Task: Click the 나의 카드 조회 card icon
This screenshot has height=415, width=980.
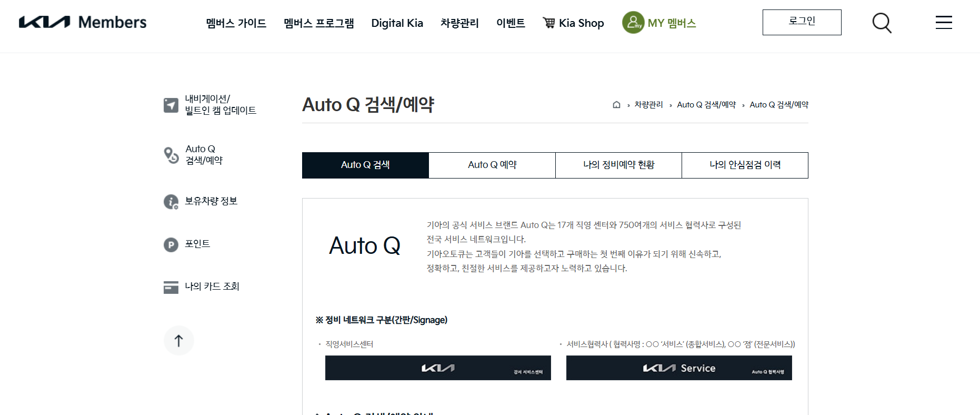Action: [171, 287]
